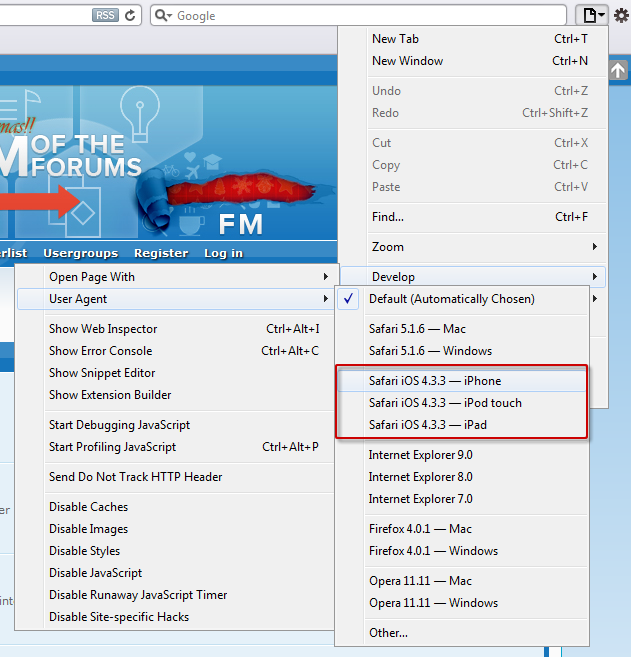Image resolution: width=631 pixels, height=657 pixels.
Task: Select Safari iOS 4.3.3 — iPod touch
Action: (462, 403)
